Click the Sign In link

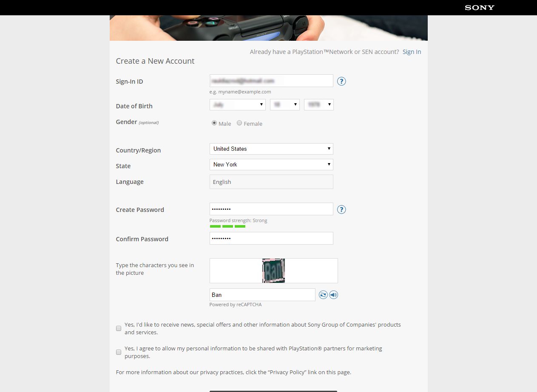pyautogui.click(x=412, y=52)
